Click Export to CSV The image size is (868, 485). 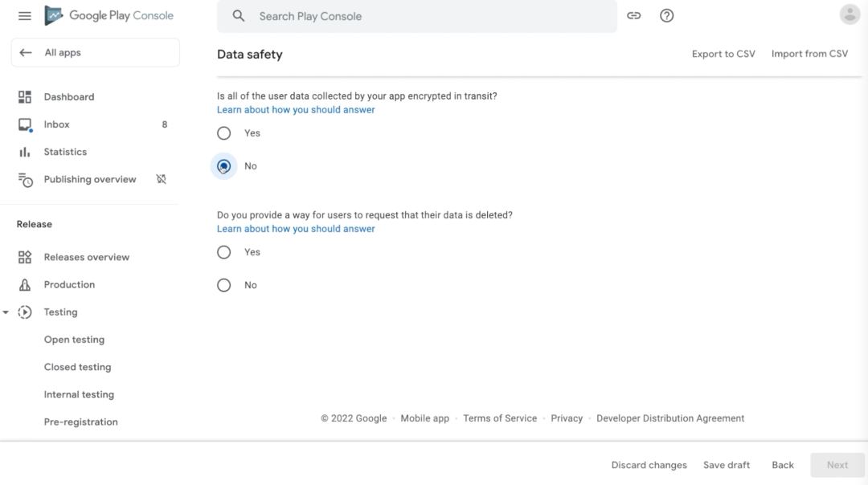point(723,54)
